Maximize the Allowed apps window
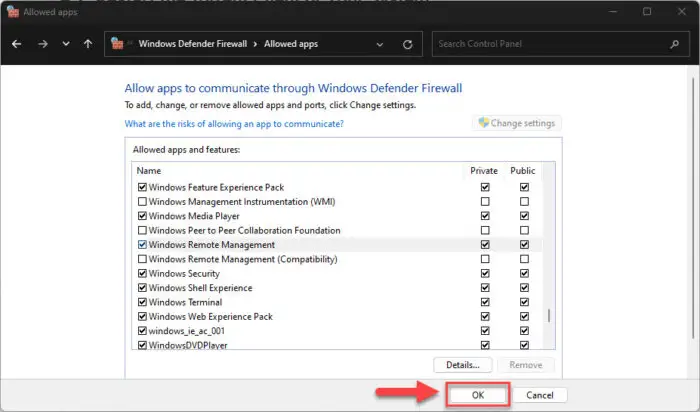Screen dimensions: 700x412 pyautogui.click(x=647, y=12)
